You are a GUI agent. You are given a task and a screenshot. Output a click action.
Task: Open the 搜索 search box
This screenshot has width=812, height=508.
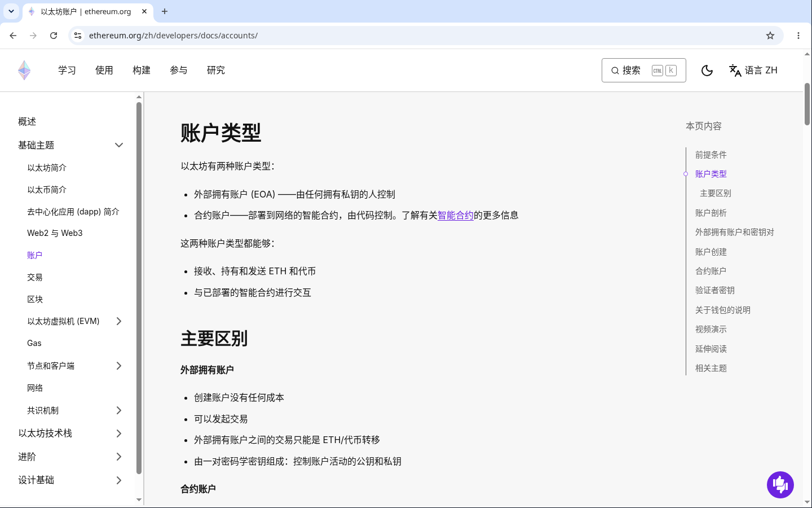point(644,71)
